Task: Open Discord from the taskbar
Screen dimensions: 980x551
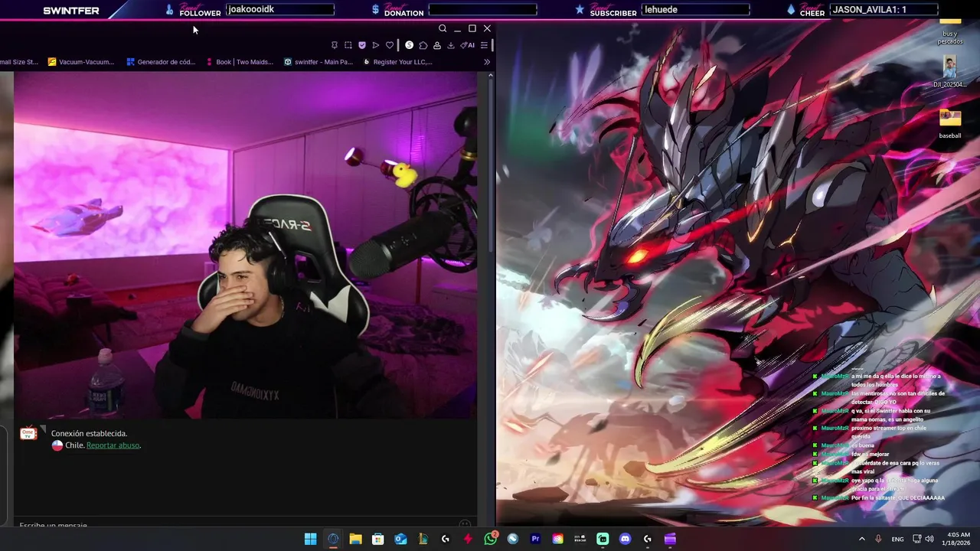Action: pos(626,539)
